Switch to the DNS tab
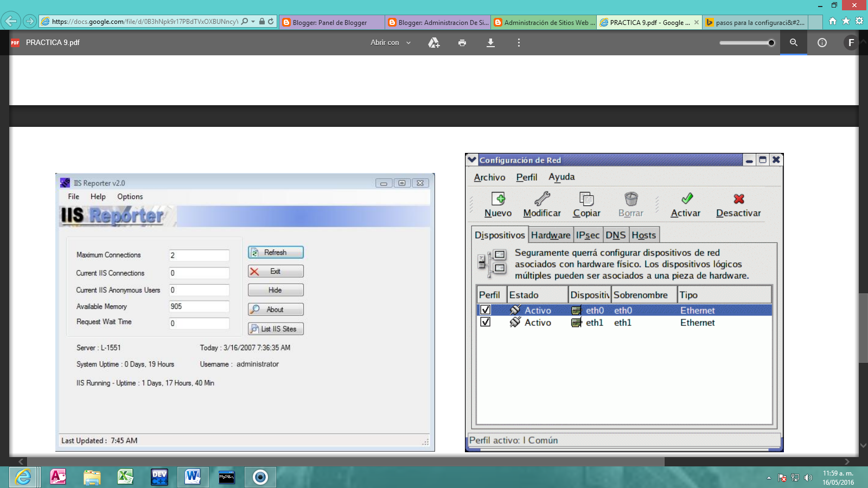868x488 pixels. click(616, 235)
